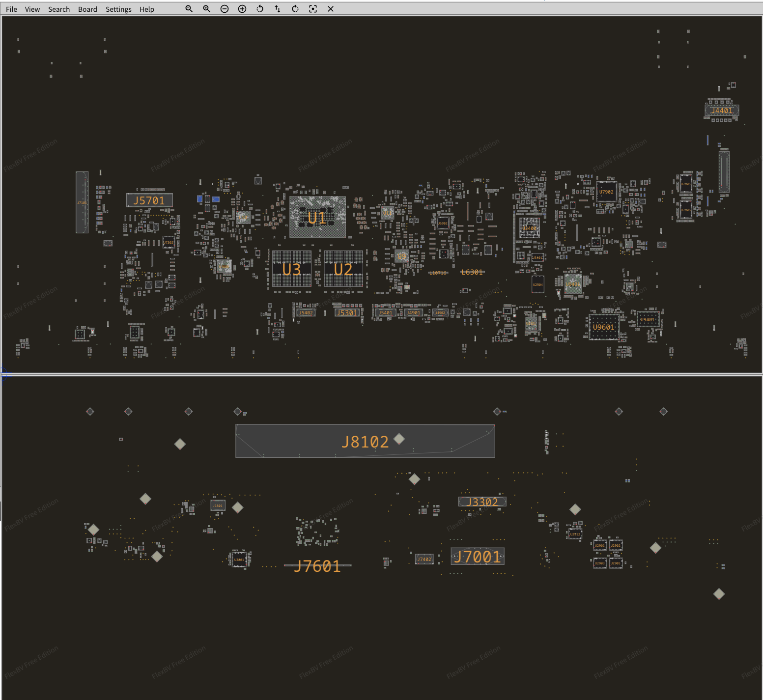This screenshot has width=763, height=700.
Task: Click the plain magnifier search icon
Action: pyautogui.click(x=189, y=9)
